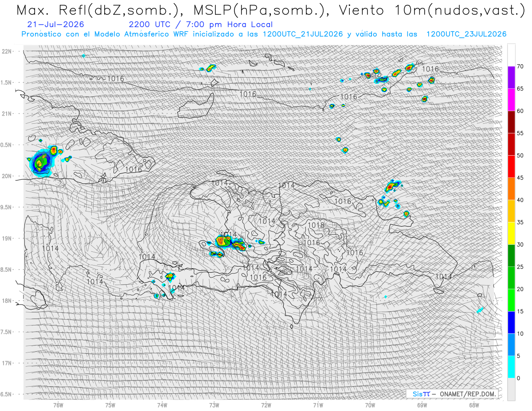Click the colorbar scale value '60'
Image resolution: width=532 pixels, height=411 pixels.
[x=520, y=111]
